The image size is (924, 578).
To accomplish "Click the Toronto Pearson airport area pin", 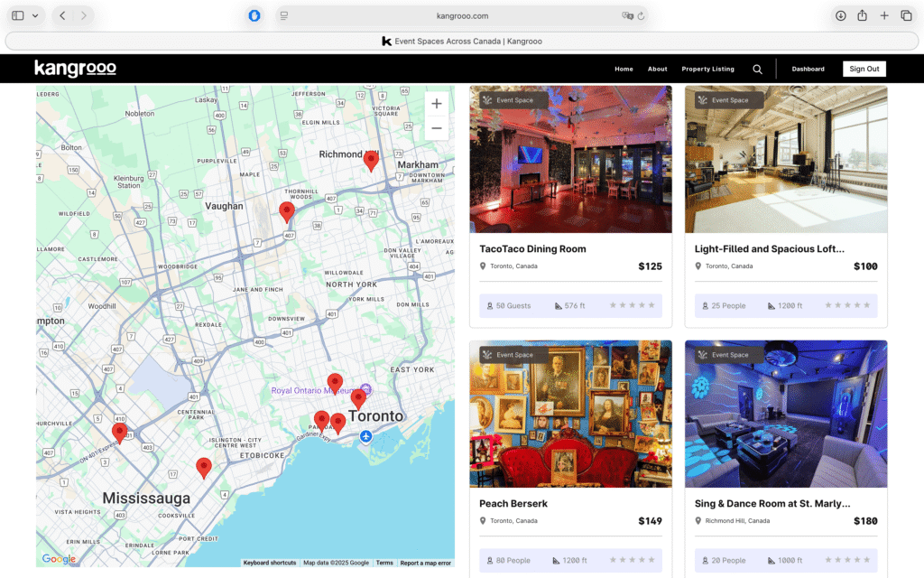I will click(119, 433).
